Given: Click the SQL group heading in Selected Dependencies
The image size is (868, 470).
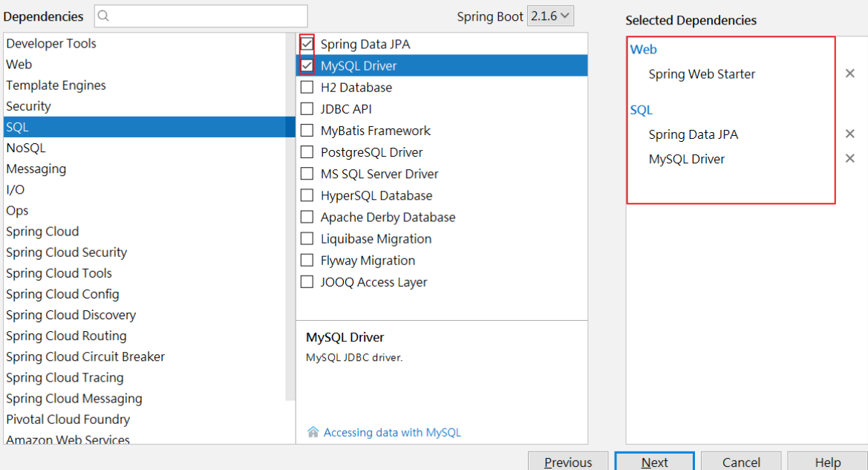Looking at the screenshot, I should pyautogui.click(x=641, y=110).
